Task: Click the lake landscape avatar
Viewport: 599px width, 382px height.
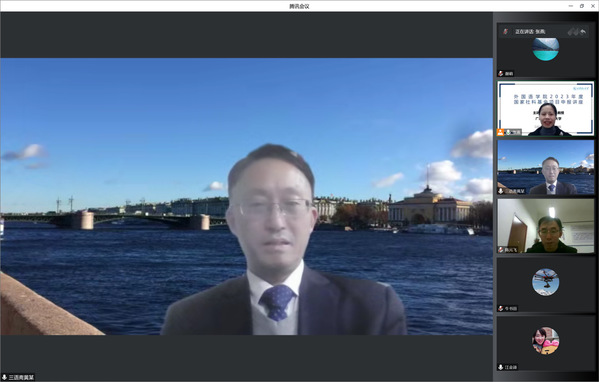Action: (x=546, y=49)
